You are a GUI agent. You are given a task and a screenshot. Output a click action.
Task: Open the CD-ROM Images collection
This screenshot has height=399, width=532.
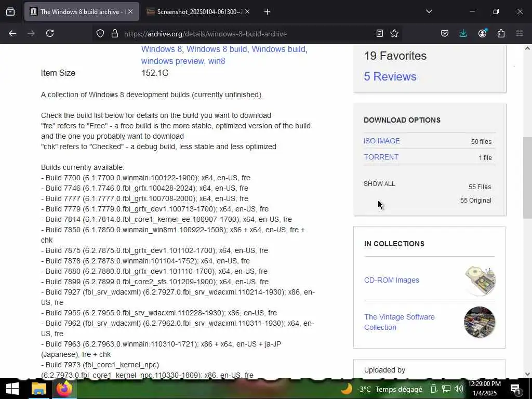tap(392, 280)
